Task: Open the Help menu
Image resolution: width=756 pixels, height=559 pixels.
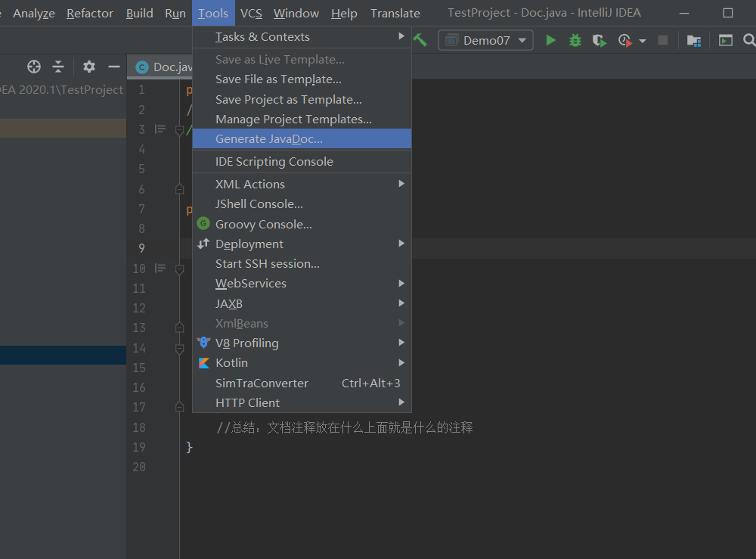Action: (x=344, y=13)
